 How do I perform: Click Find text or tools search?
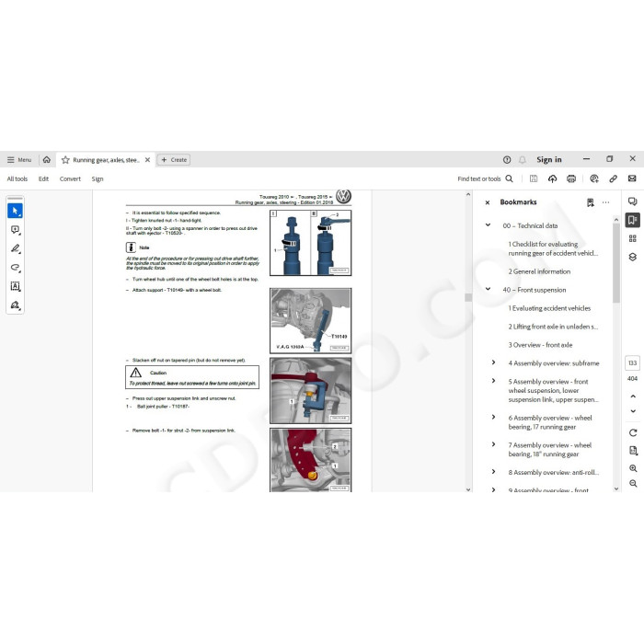[x=485, y=178]
